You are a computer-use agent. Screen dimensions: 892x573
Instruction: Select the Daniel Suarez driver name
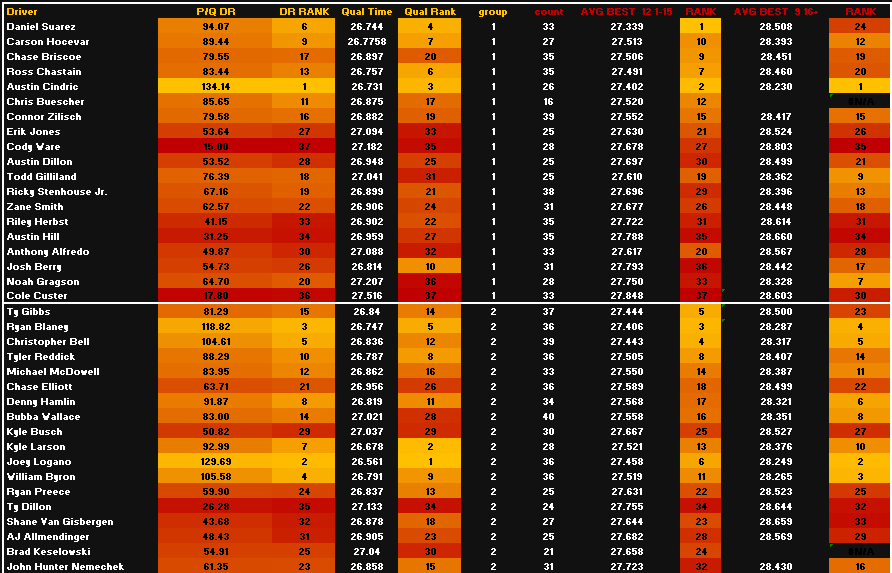[x=41, y=27]
